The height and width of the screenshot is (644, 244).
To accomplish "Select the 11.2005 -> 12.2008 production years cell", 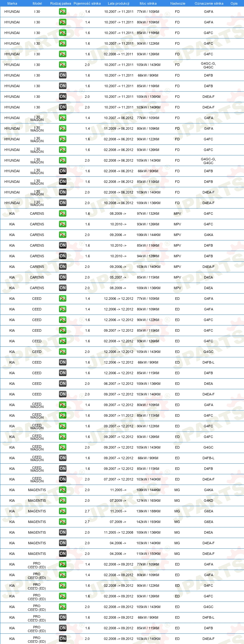I will (119, 532).
